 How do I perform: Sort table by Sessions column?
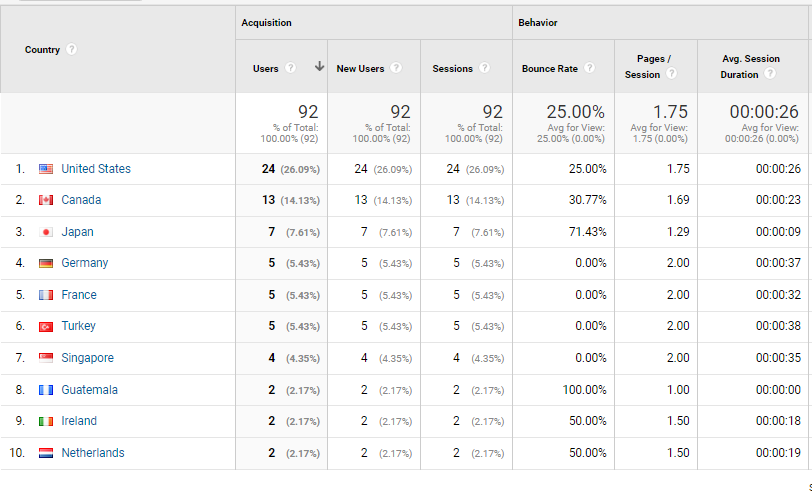tap(452, 68)
